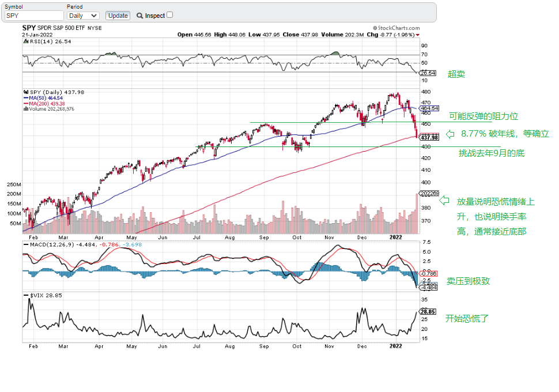Click the volume bars icon in legend

[x=26, y=109]
